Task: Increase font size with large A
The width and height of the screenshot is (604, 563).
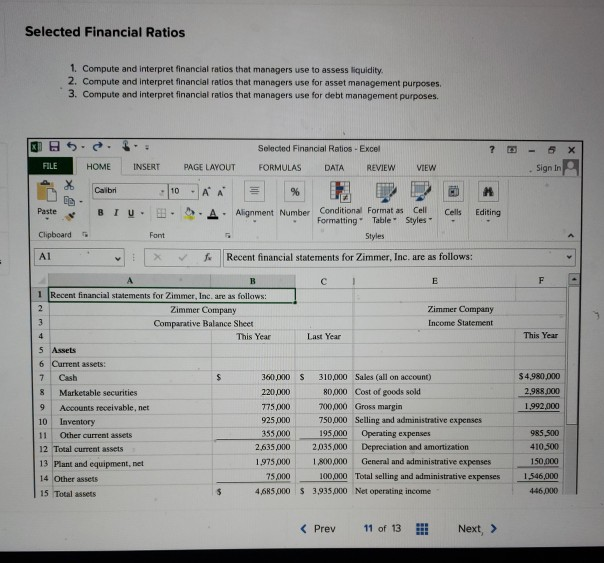Action: click(206, 192)
